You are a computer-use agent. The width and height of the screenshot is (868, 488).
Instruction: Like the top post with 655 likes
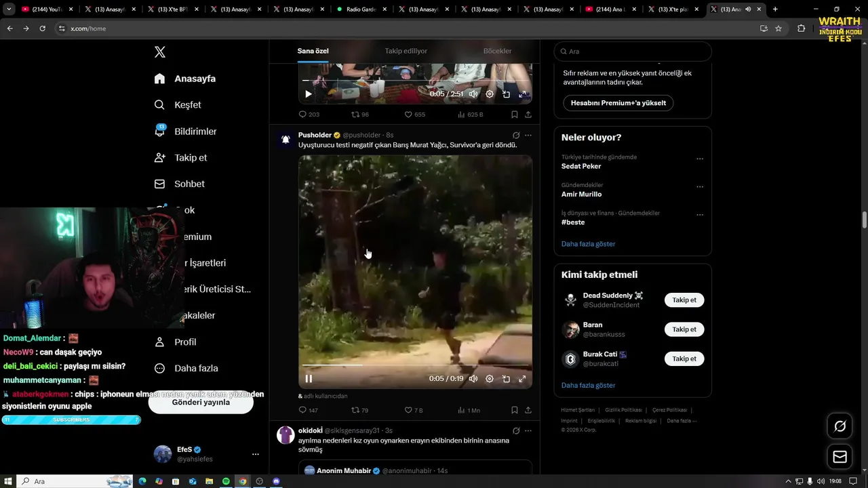tap(415, 115)
